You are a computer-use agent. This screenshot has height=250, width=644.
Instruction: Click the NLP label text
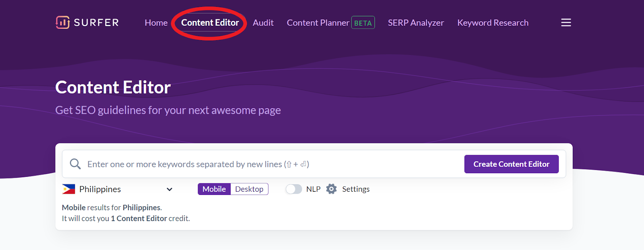(x=313, y=189)
